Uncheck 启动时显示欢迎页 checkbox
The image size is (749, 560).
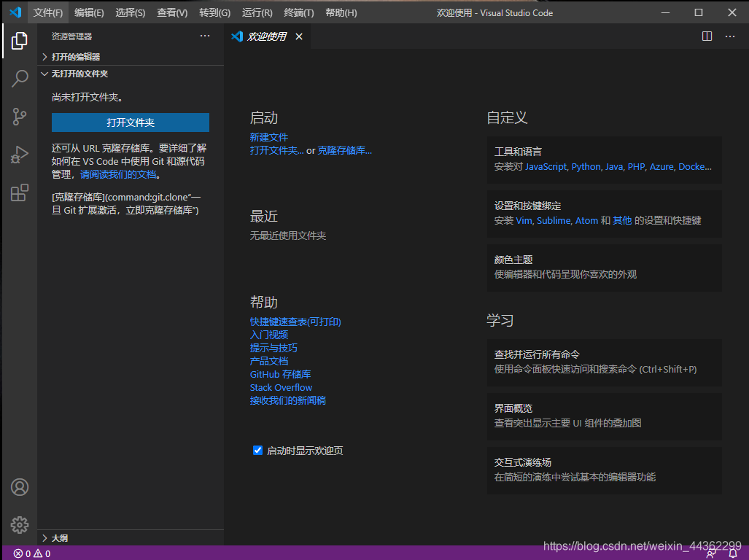point(257,450)
